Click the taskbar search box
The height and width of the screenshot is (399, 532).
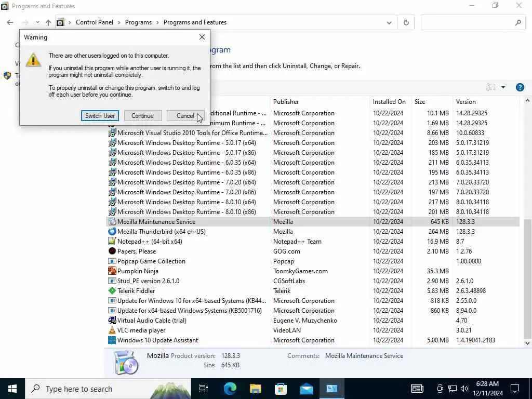point(108,389)
